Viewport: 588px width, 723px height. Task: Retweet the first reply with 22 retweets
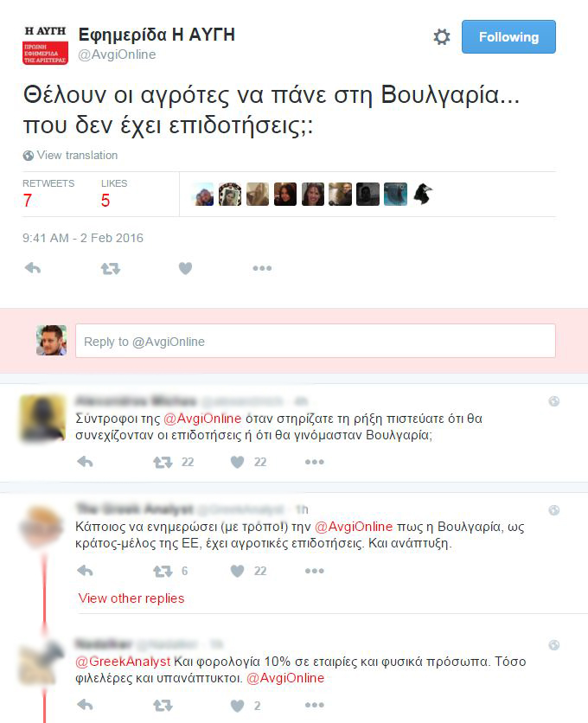[163, 462]
